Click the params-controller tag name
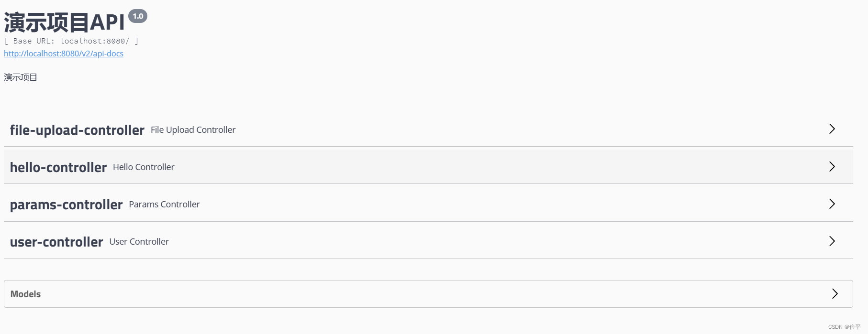 (x=67, y=205)
